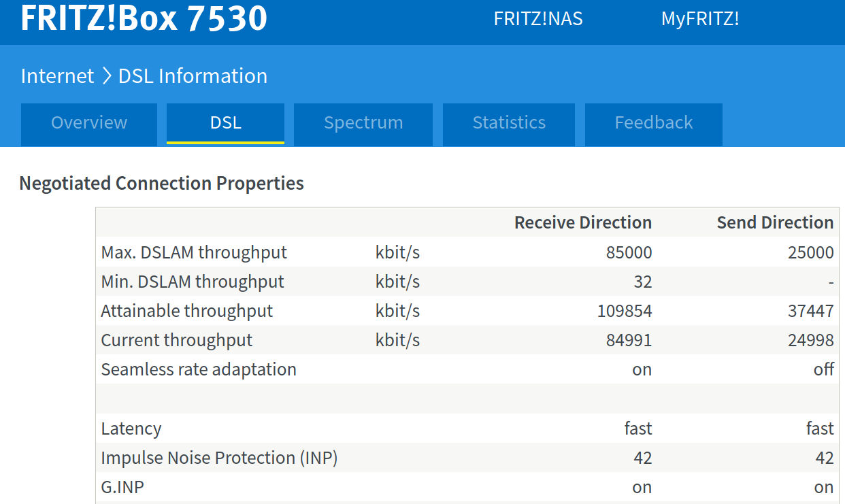Viewport: 845px width, 504px height.
Task: Click the 24998 current send value
Action: pyautogui.click(x=811, y=340)
